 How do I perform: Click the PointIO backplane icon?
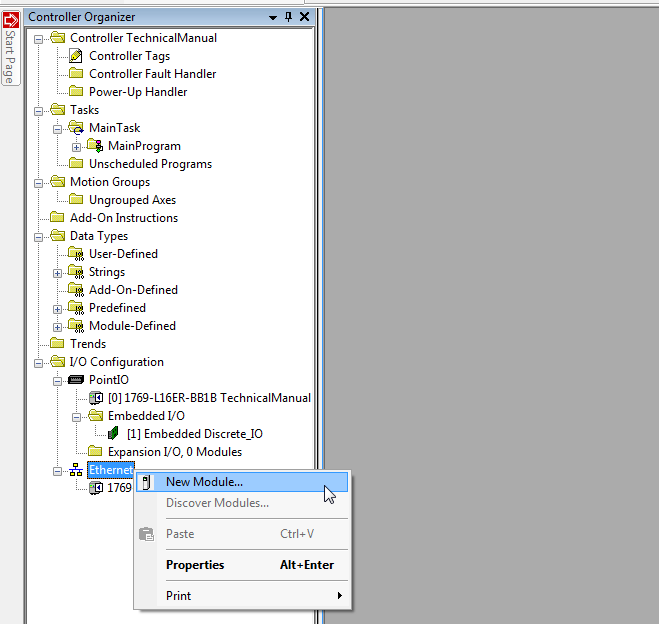[76, 380]
